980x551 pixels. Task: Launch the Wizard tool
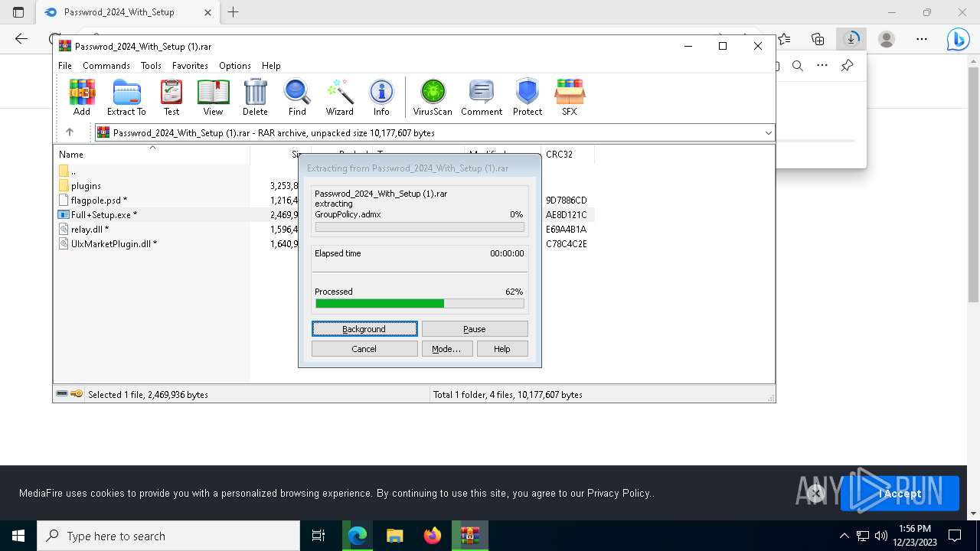(x=339, y=97)
